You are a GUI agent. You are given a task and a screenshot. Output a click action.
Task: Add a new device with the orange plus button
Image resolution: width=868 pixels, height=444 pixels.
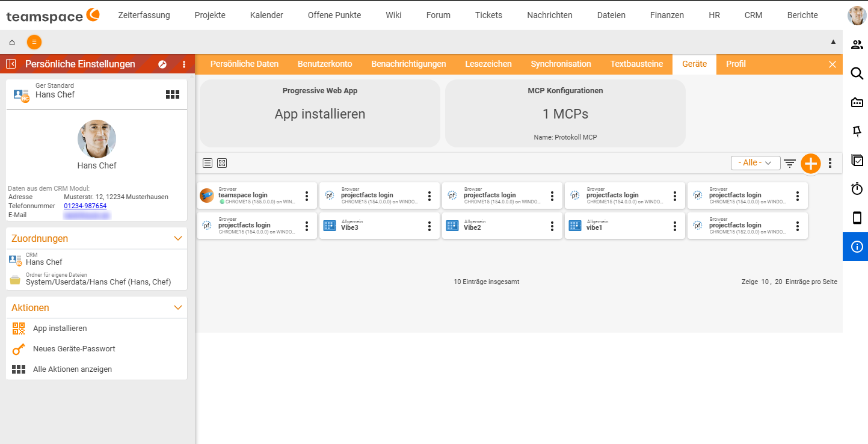(811, 163)
